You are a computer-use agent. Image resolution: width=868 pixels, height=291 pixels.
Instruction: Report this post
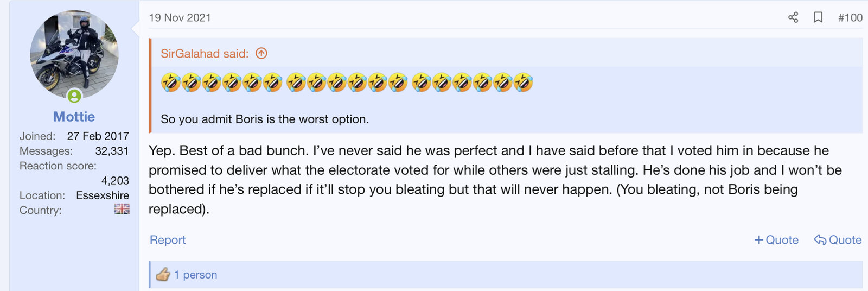pos(168,240)
